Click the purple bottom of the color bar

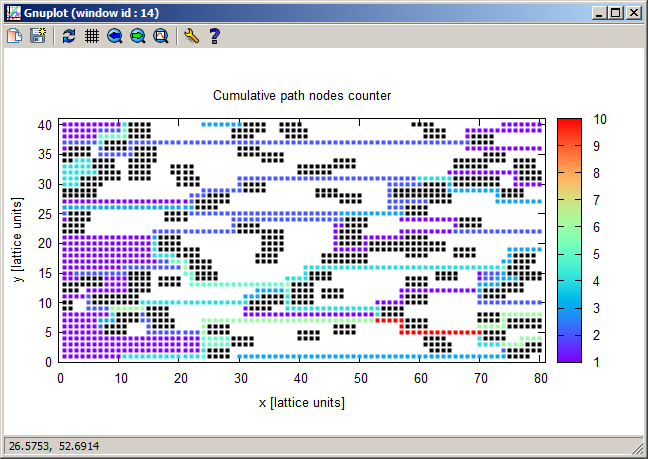pyautogui.click(x=568, y=353)
